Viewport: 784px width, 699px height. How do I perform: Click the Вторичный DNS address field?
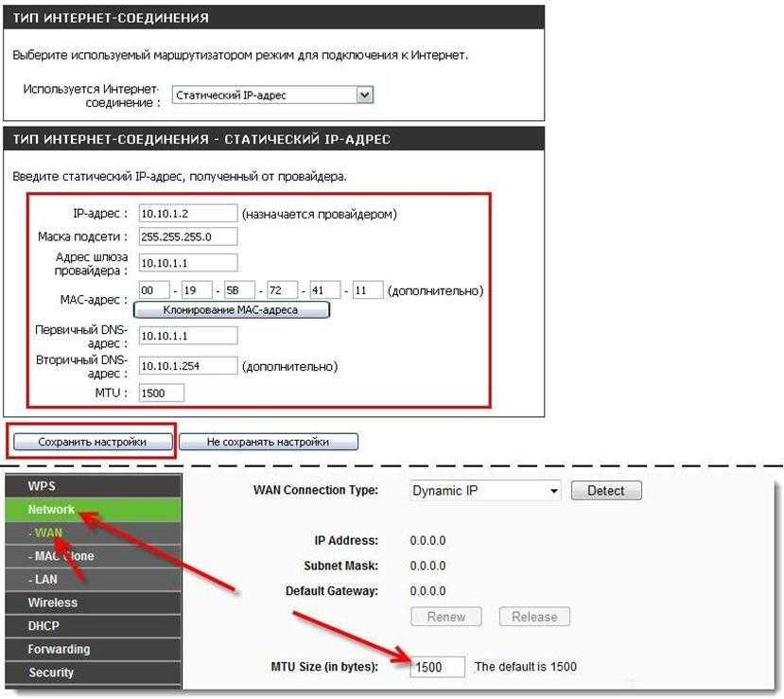tap(187, 366)
